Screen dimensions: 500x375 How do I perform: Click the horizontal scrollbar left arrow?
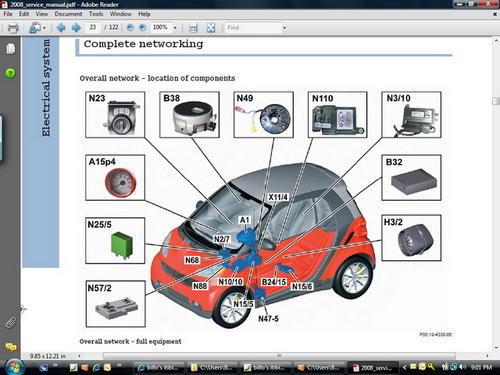point(79,356)
